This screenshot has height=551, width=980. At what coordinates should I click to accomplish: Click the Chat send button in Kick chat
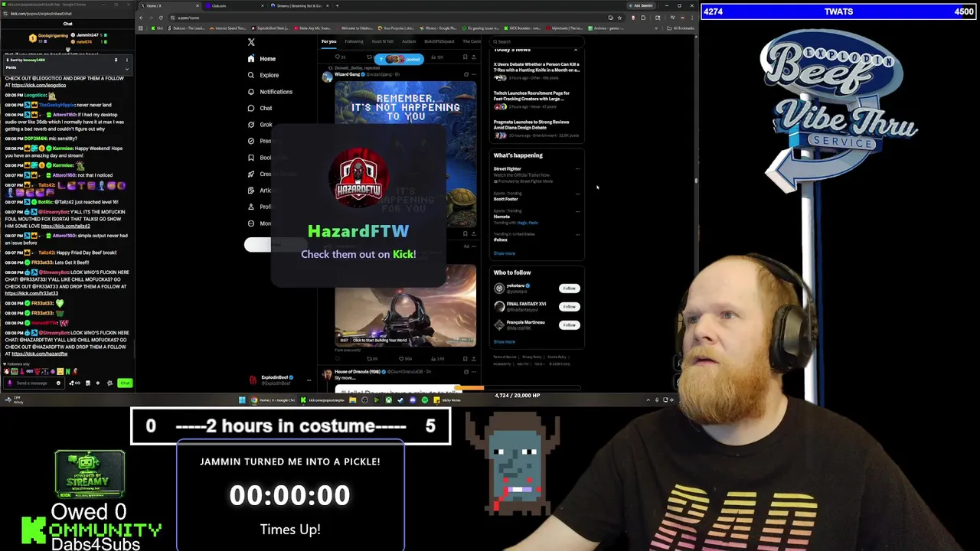pyautogui.click(x=125, y=383)
